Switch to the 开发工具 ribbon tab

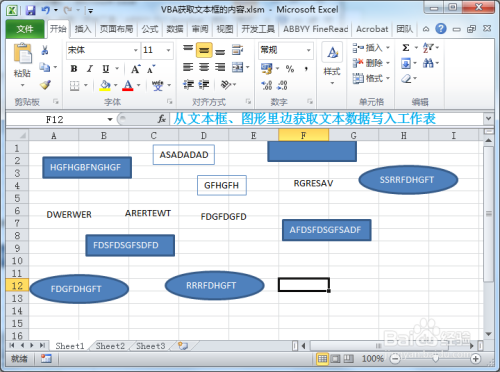(x=258, y=29)
